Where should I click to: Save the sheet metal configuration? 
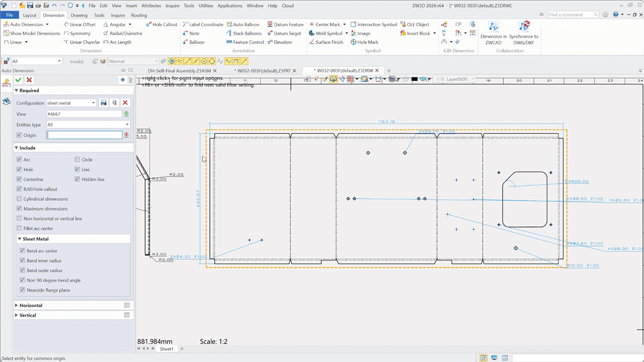104,103
